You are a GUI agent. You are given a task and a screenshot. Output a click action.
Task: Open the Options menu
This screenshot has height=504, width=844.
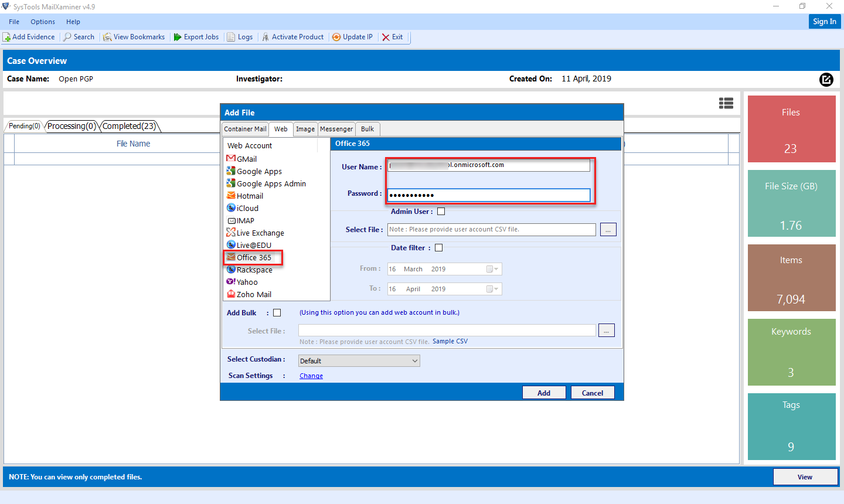pos(42,21)
